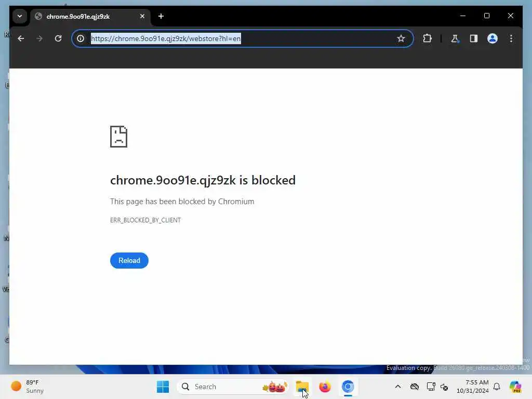Expand the tab search dropdown
This screenshot has height=399, width=532.
(20, 16)
